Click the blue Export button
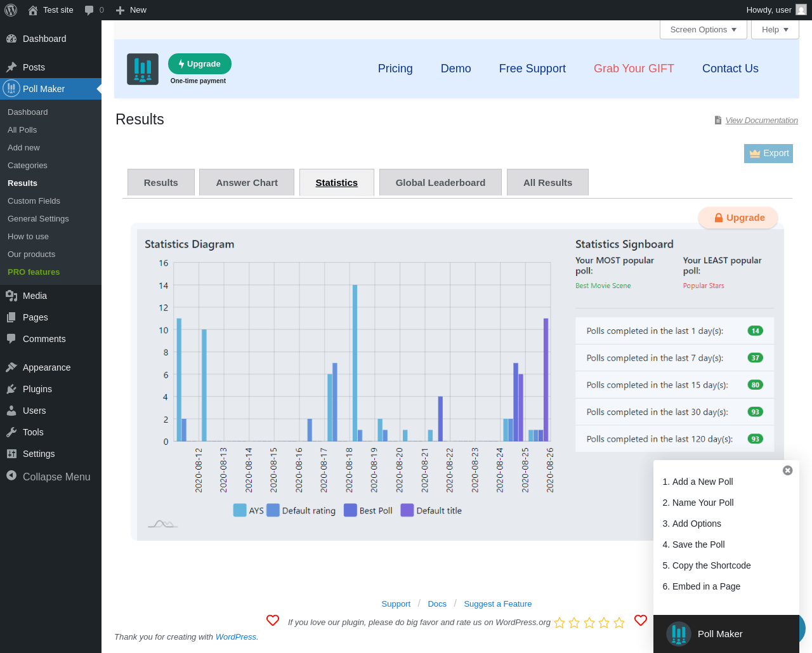The image size is (812, 653). tap(768, 154)
